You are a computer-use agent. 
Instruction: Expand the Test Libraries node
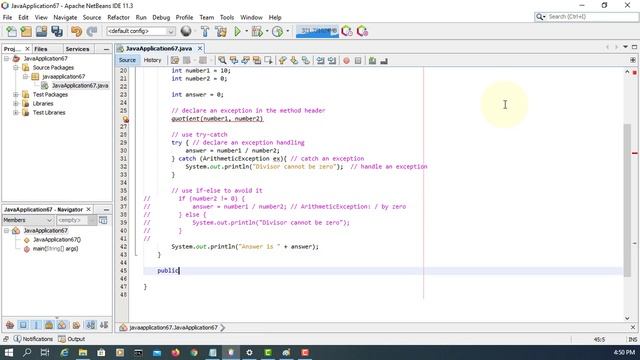pos(16,113)
